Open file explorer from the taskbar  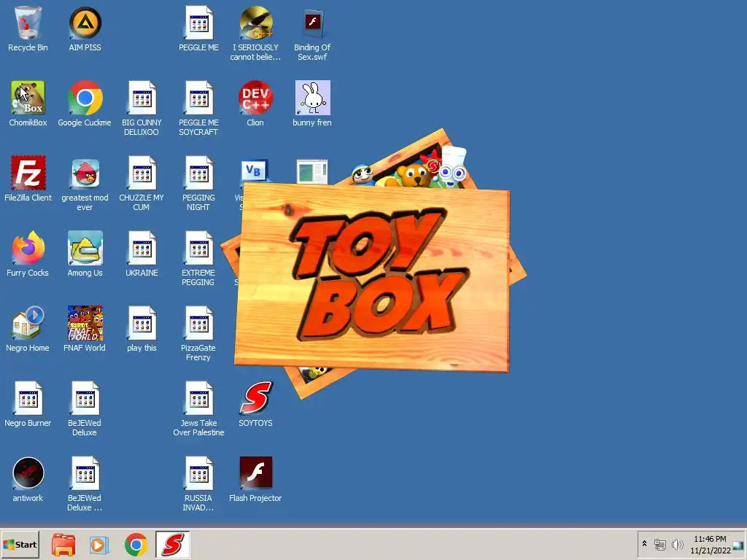[63, 544]
